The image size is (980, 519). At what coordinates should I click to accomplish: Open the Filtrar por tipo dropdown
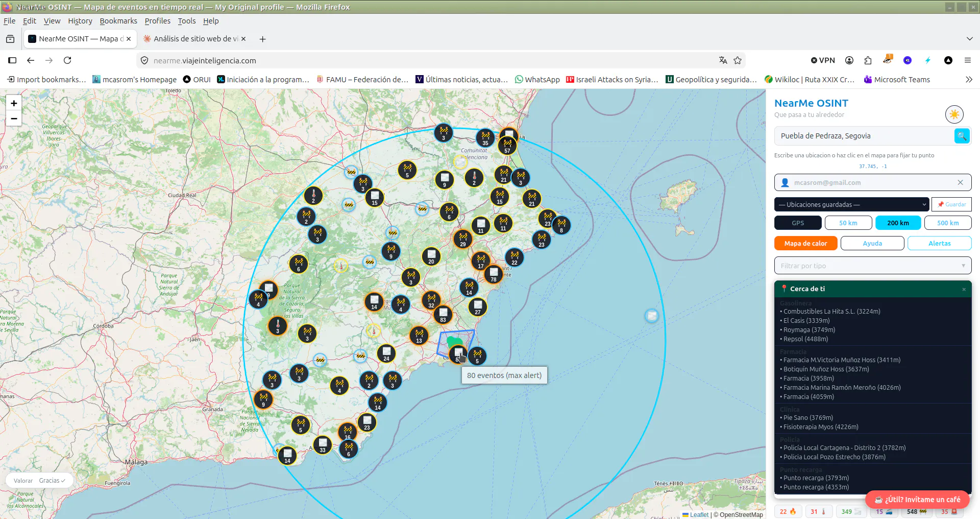coord(873,266)
